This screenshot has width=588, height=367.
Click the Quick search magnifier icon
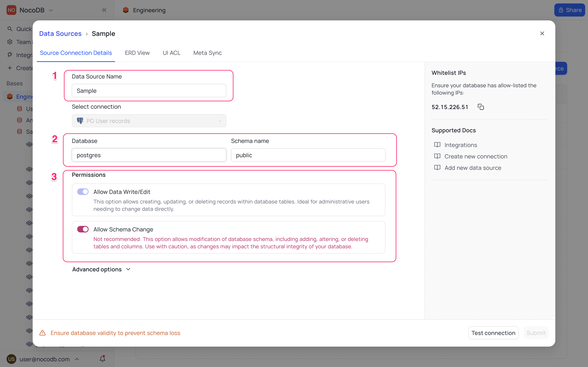click(10, 29)
